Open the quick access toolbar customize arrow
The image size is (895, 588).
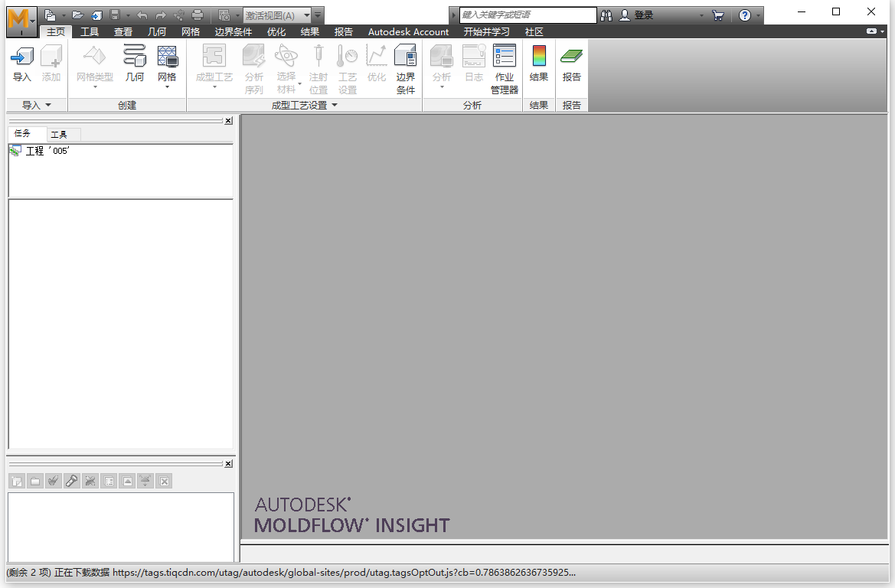(x=318, y=15)
